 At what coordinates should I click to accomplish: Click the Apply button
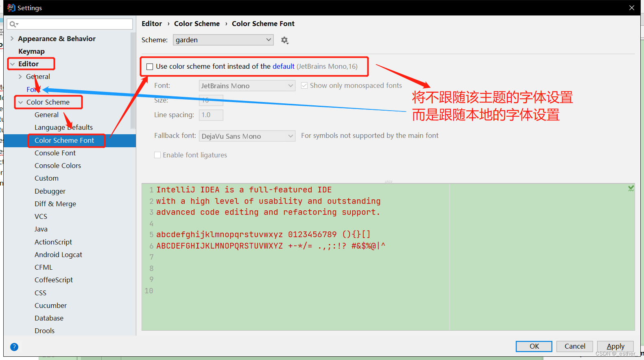(x=616, y=346)
